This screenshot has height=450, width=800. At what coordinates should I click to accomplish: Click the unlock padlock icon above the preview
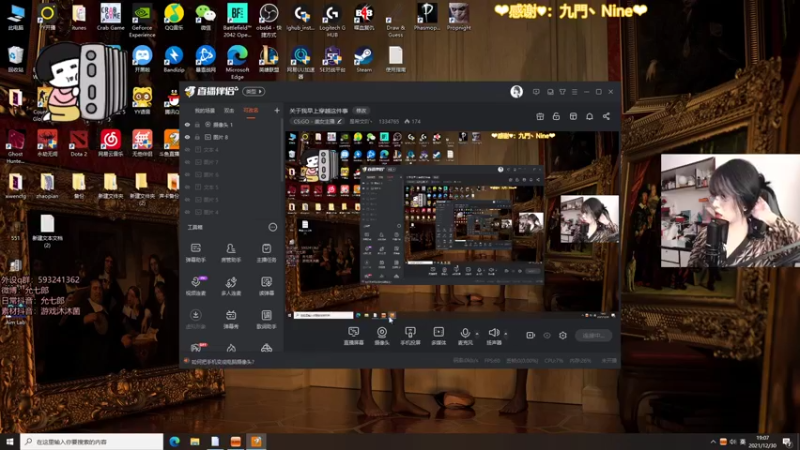pos(556,116)
